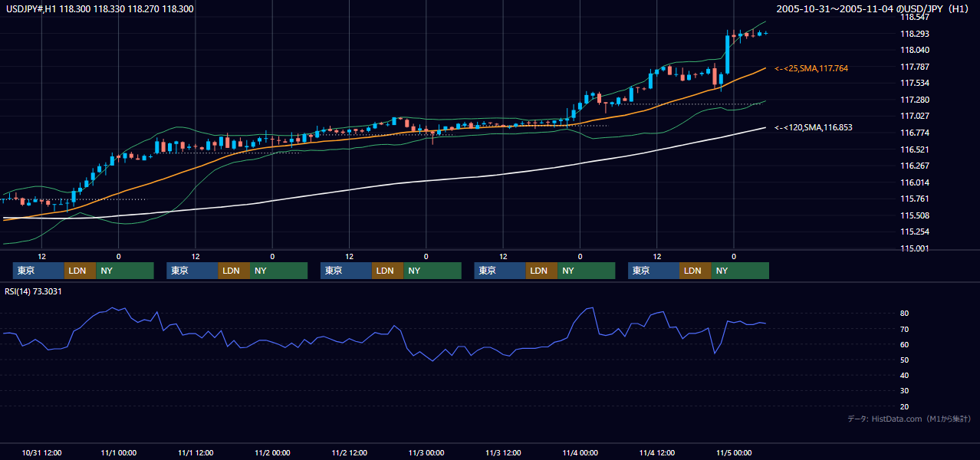This screenshot has width=980, height=460.
Task: Click the orange 25-period SMA line
Action: click(383, 134)
